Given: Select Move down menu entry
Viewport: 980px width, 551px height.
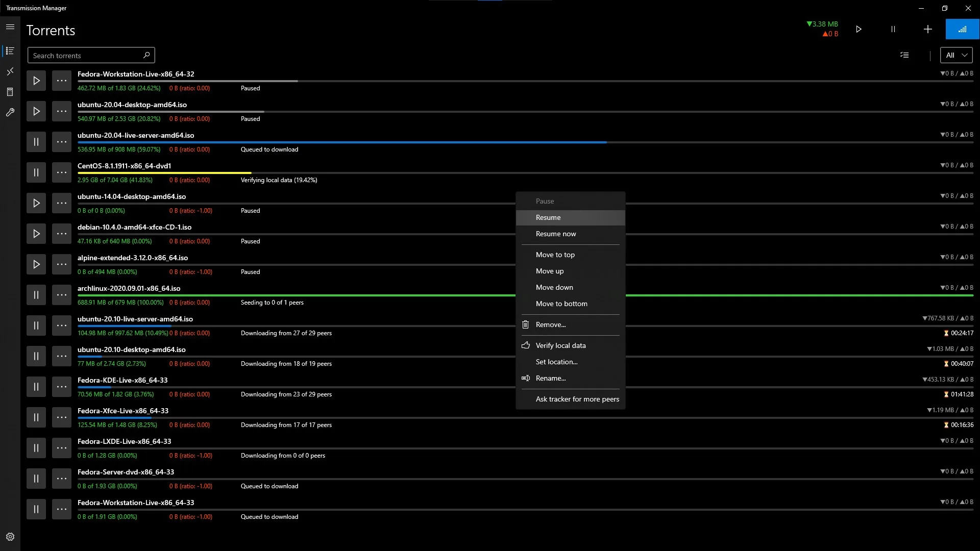Looking at the screenshot, I should [570, 287].
